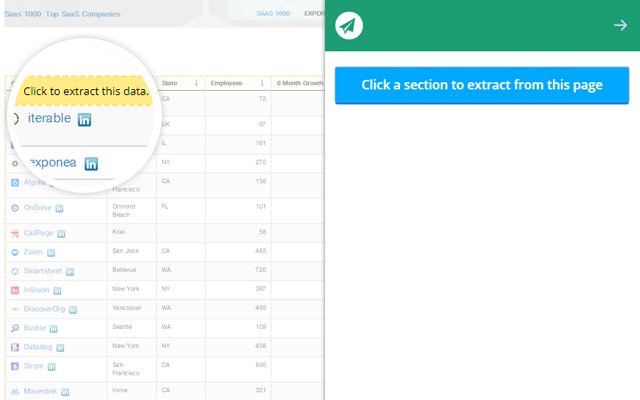This screenshot has height=400, width=640.
Task: Open LinkedIn icon next to CallPage
Action: pyautogui.click(x=61, y=234)
